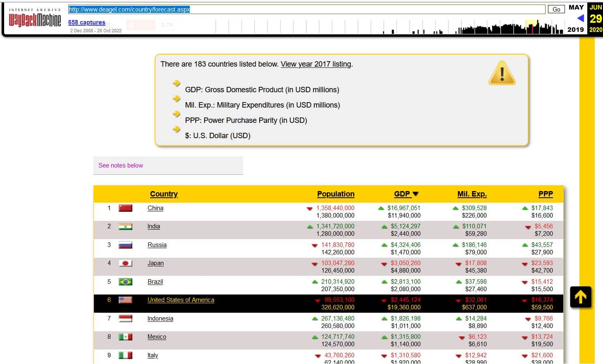The height and width of the screenshot is (364, 603).
Task: Click Indonesia's GDP value $1,826,198
Action: click(x=406, y=318)
